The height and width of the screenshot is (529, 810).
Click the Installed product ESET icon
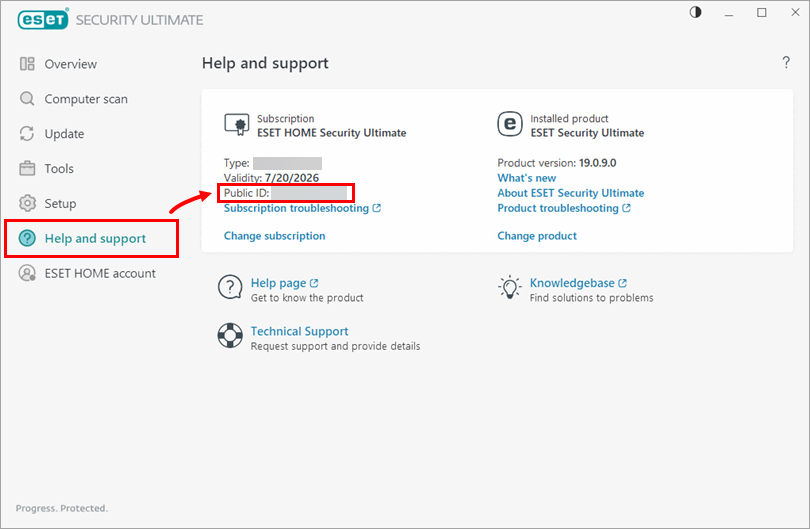(x=510, y=125)
